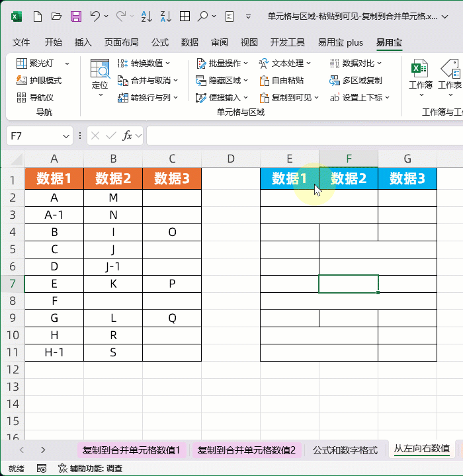
Task: Click the 工作簿 workbook button
Action: (x=421, y=75)
